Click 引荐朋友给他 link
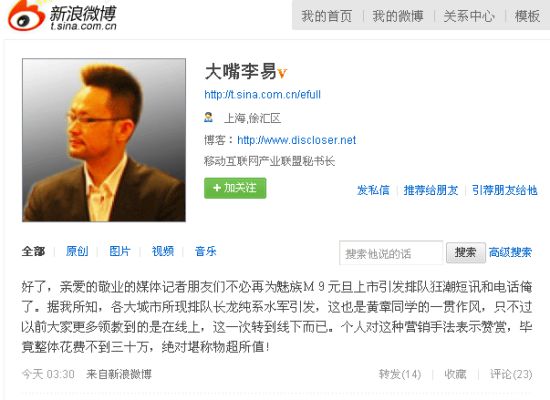 [x=504, y=190]
